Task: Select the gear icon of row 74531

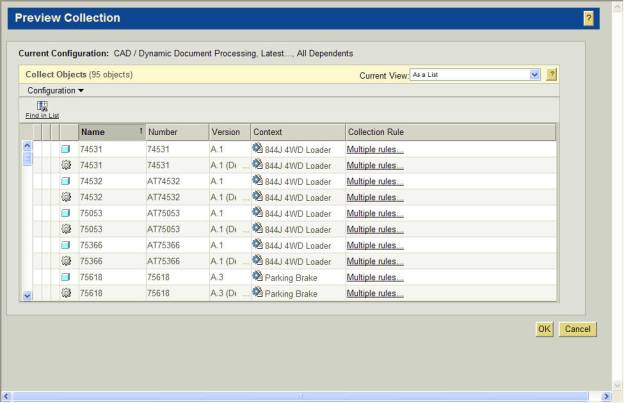Action: pyautogui.click(x=66, y=165)
